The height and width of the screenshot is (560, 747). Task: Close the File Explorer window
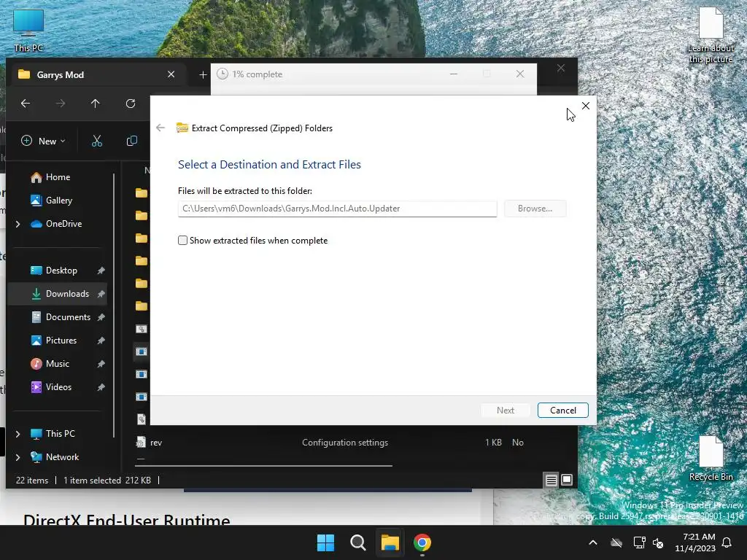[561, 68]
